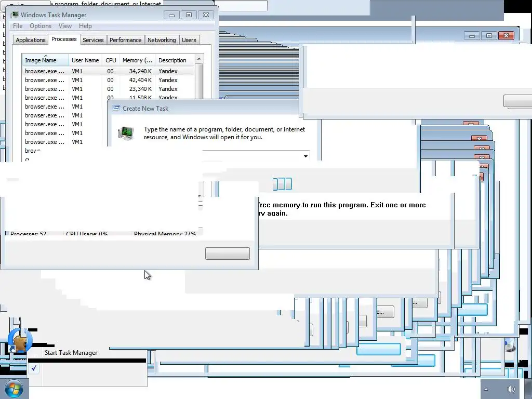Click the blank button in the front error dialog
This screenshot has height=399, width=532.
point(228,254)
